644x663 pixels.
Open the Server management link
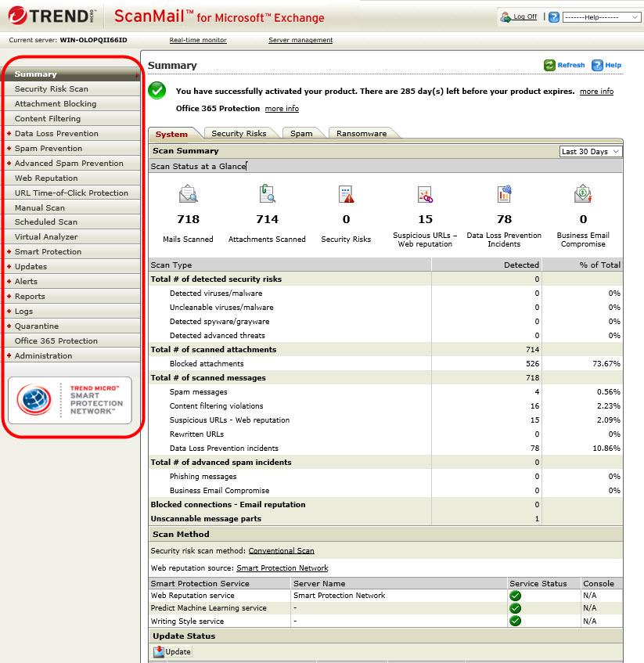tap(300, 40)
